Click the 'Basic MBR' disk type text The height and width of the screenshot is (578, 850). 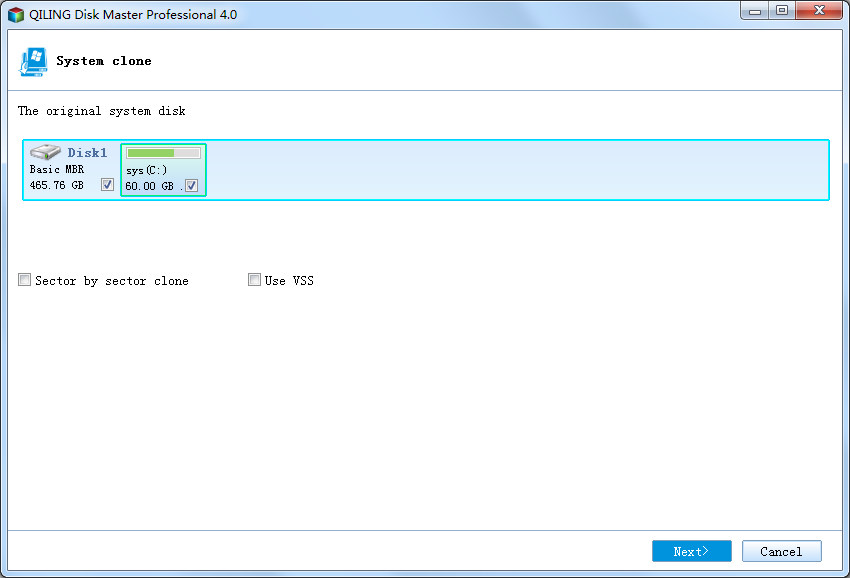click(x=57, y=169)
